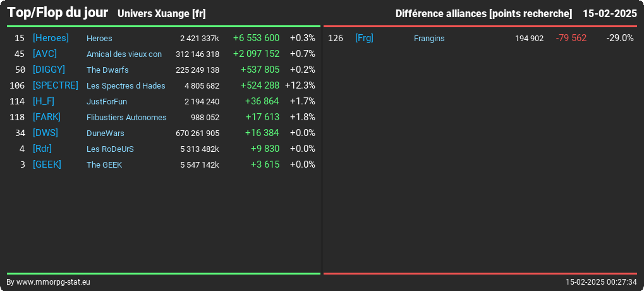Select the Top/Flop du jour title
644x291 pixels.
tap(58, 13)
